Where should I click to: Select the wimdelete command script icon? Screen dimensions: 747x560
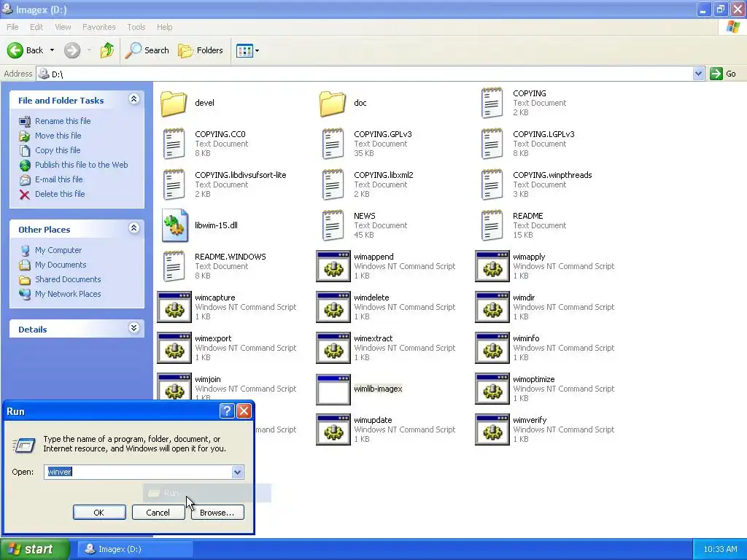(x=333, y=307)
